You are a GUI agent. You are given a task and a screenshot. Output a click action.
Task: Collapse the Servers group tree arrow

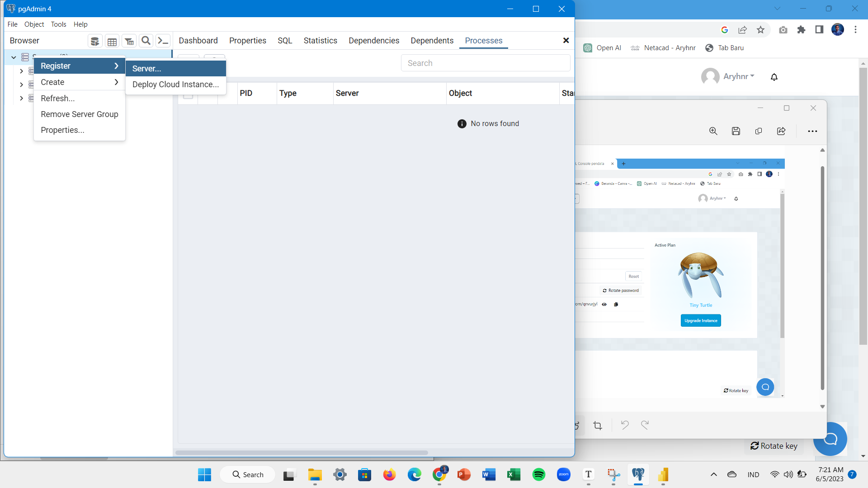[14, 57]
